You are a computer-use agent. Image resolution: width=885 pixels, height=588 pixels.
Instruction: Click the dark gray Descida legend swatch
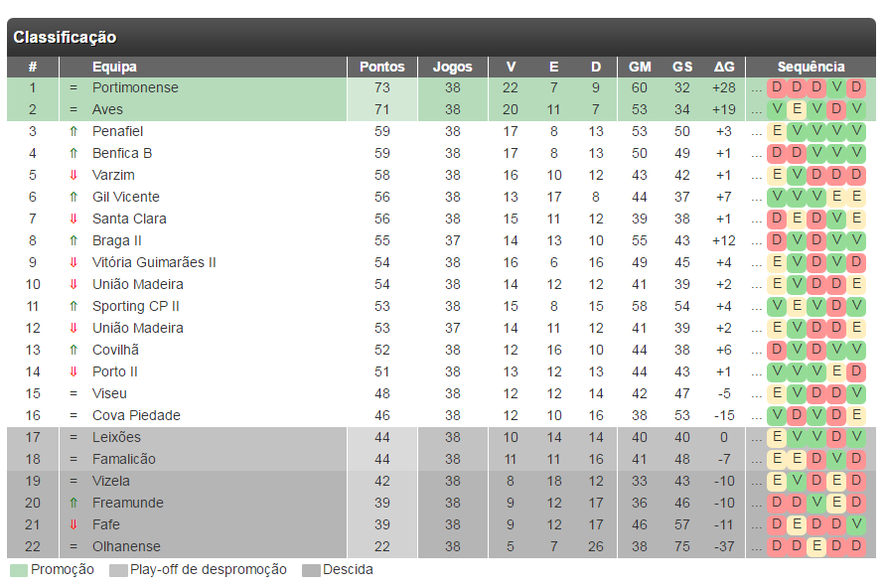tap(311, 570)
